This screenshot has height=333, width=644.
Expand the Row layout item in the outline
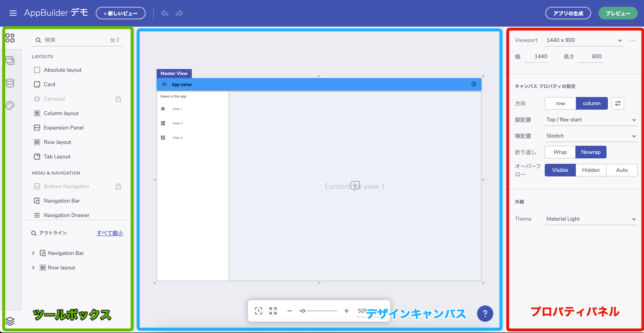(33, 268)
